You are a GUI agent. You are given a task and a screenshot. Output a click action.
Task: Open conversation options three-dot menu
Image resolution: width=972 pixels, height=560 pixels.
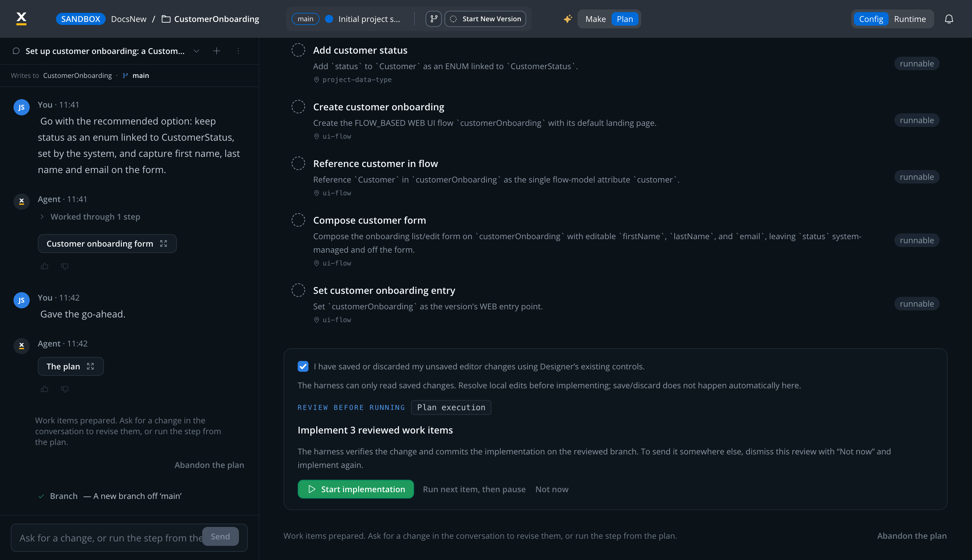point(238,51)
